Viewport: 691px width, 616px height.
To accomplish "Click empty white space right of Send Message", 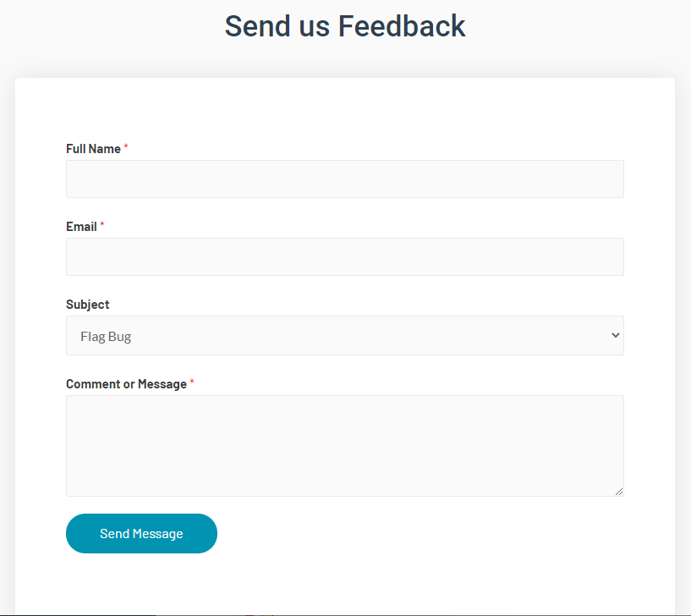I will click(423, 534).
